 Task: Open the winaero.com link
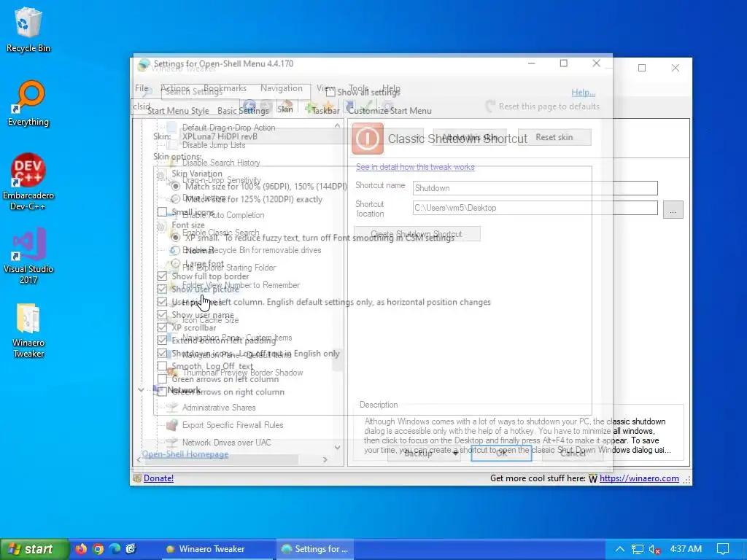(639, 478)
